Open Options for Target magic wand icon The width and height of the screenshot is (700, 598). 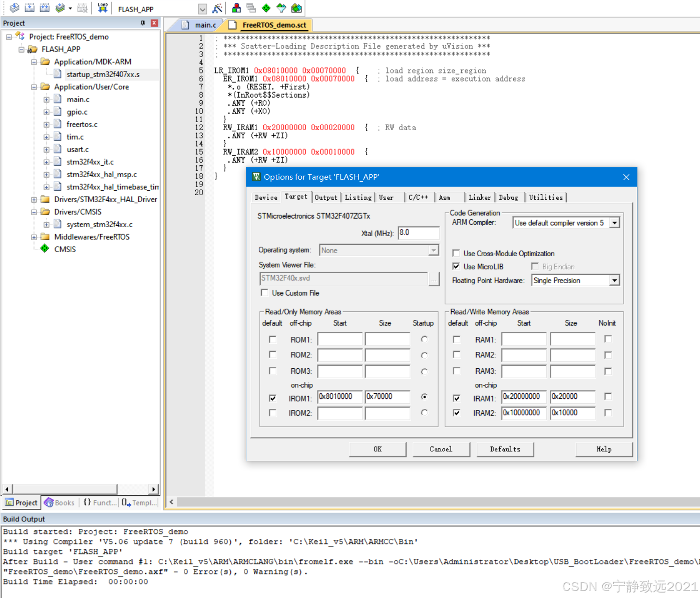[x=217, y=8]
